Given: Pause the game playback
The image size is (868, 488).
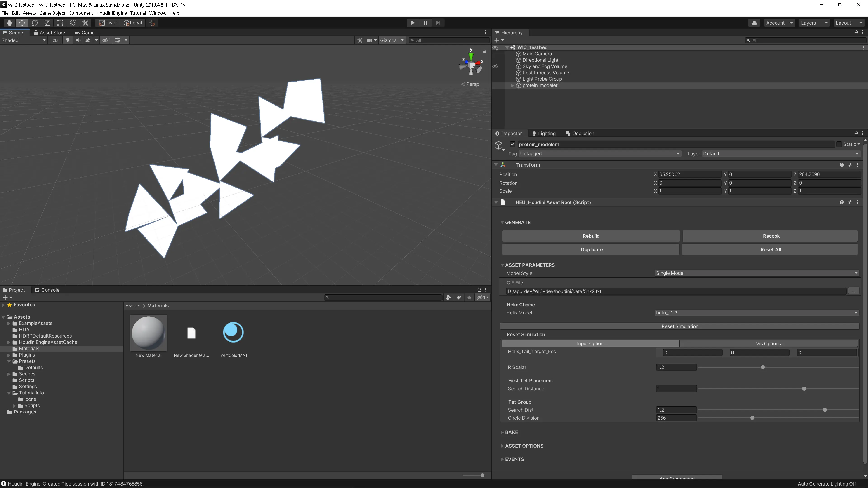Looking at the screenshot, I should click(425, 23).
